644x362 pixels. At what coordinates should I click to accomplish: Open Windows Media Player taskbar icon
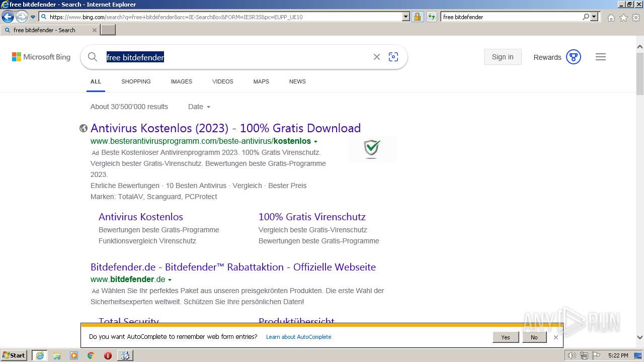[74, 355]
